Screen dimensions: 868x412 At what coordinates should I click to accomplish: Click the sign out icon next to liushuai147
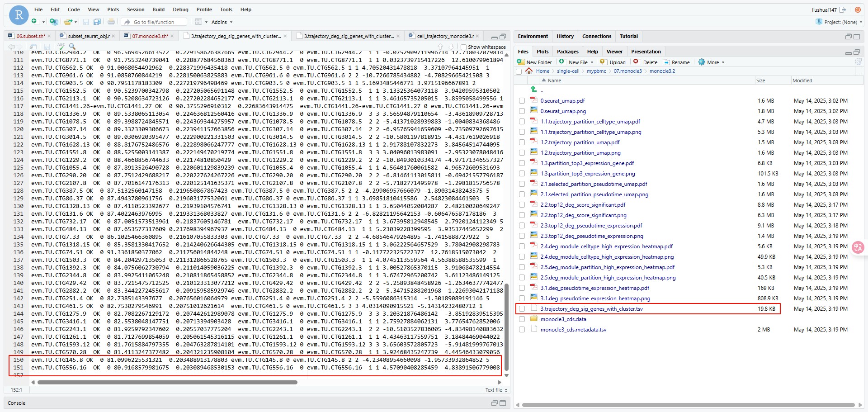[x=843, y=9]
